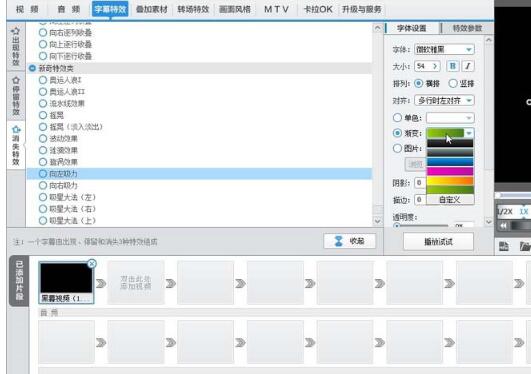Set playback speed to 1X
Viewport: 531px width, 374px height.
[x=524, y=211]
